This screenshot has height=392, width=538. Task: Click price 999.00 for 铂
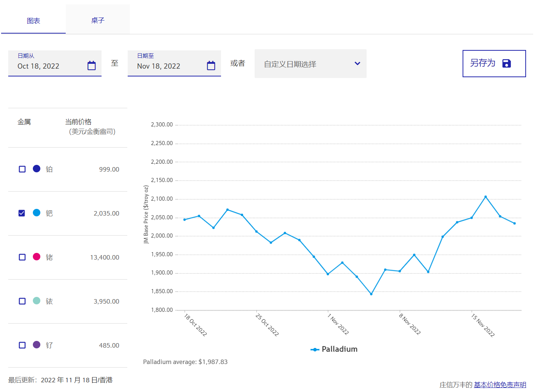109,169
